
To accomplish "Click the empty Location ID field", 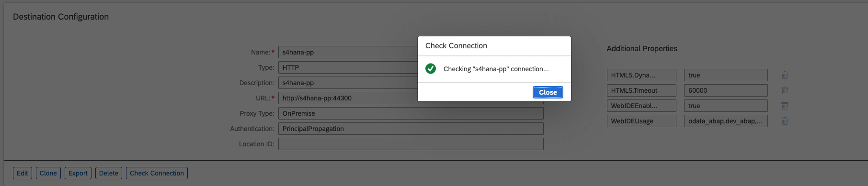I will click(411, 144).
